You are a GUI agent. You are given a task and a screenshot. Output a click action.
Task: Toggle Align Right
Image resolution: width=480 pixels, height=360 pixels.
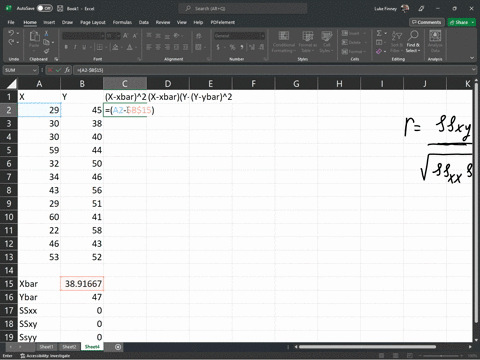[167, 47]
